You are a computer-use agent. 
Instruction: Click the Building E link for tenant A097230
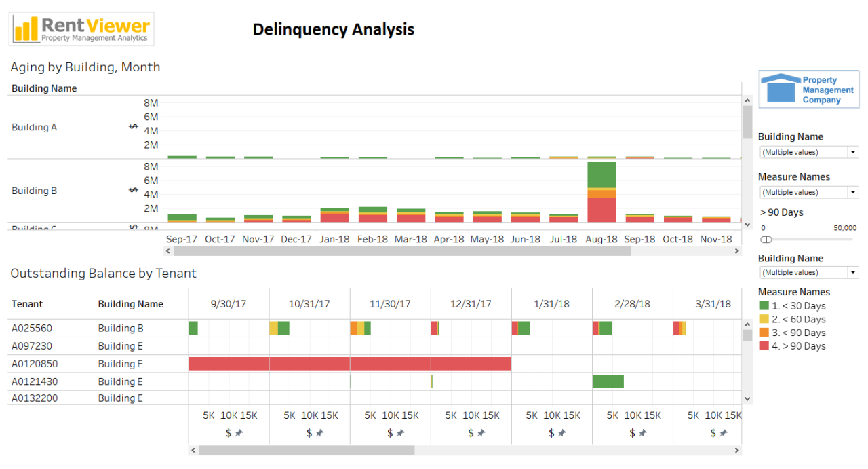click(121, 345)
